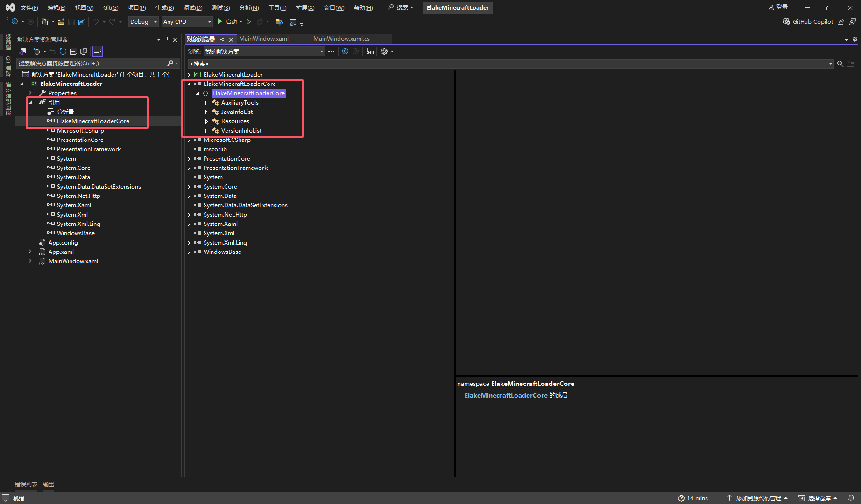Expand Properties node in solution explorer
This screenshot has width=861, height=504.
[30, 93]
